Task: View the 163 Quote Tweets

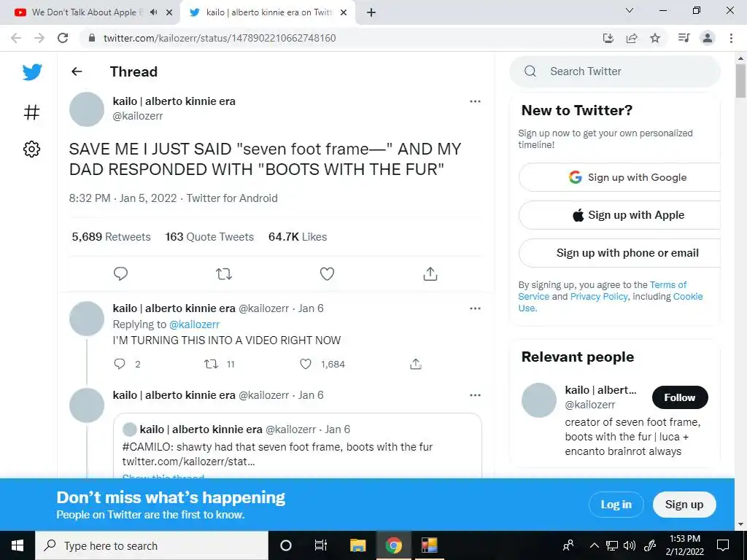Action: tap(209, 237)
